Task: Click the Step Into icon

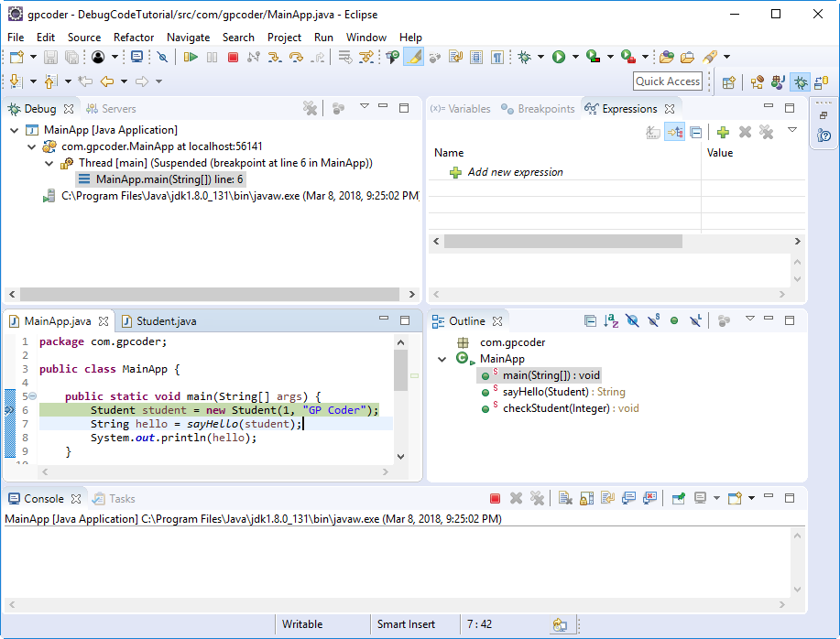Action: click(275, 57)
